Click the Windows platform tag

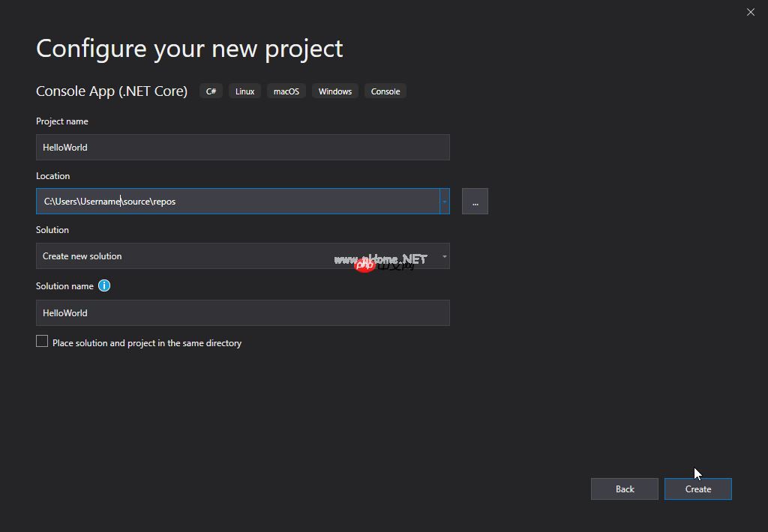334,91
